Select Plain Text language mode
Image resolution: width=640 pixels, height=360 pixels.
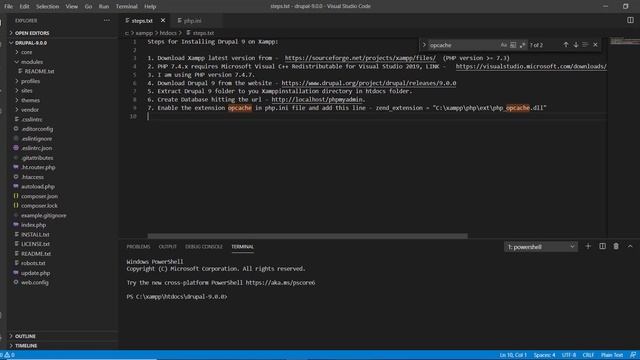612,355
